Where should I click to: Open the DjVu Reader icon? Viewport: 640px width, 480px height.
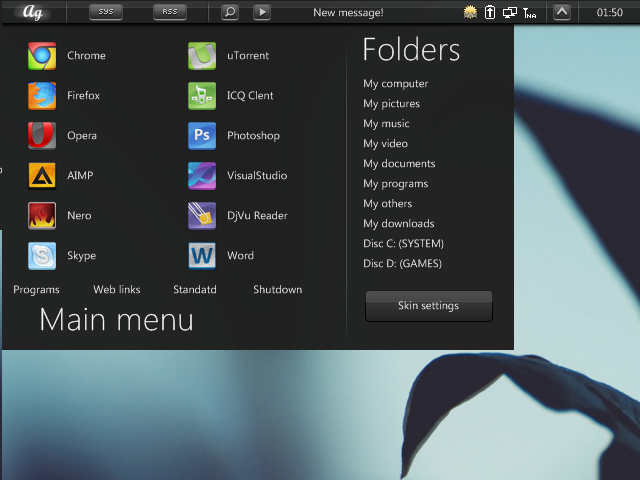click(x=202, y=216)
